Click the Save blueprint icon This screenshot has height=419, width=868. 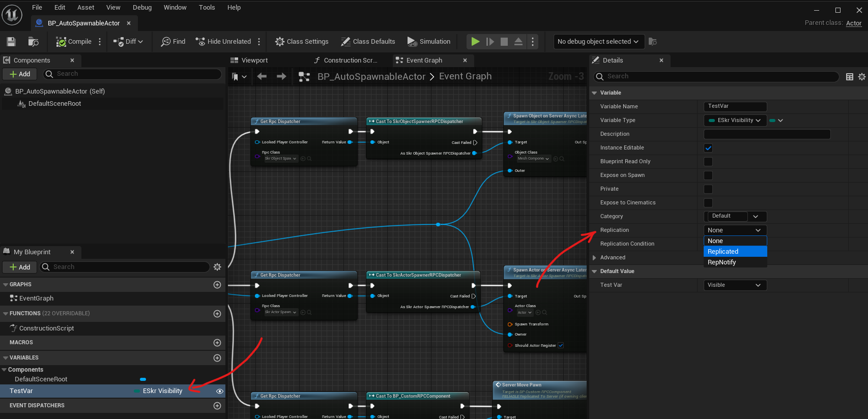tap(11, 42)
